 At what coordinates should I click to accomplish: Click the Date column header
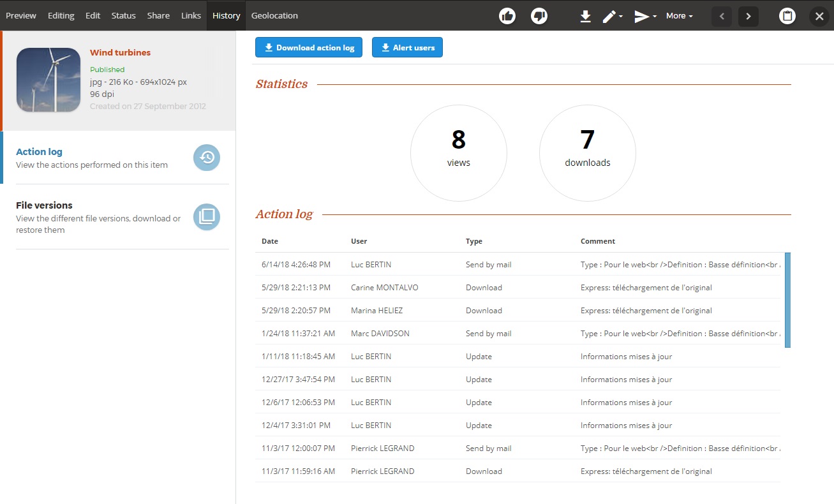tap(270, 241)
